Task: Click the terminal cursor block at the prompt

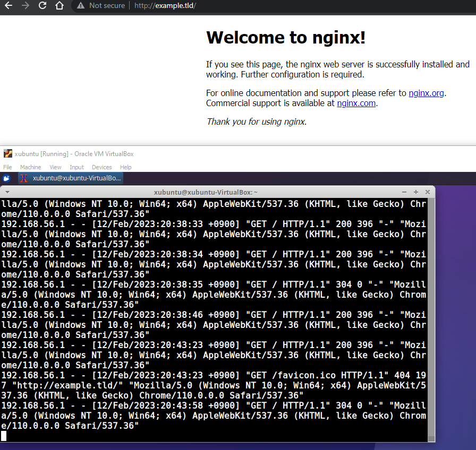Action: pyautogui.click(x=4, y=436)
